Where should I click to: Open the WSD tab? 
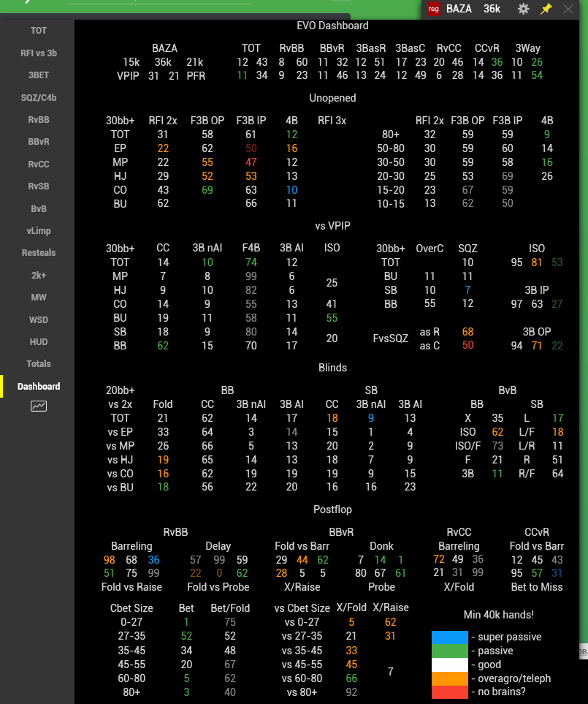(x=39, y=319)
